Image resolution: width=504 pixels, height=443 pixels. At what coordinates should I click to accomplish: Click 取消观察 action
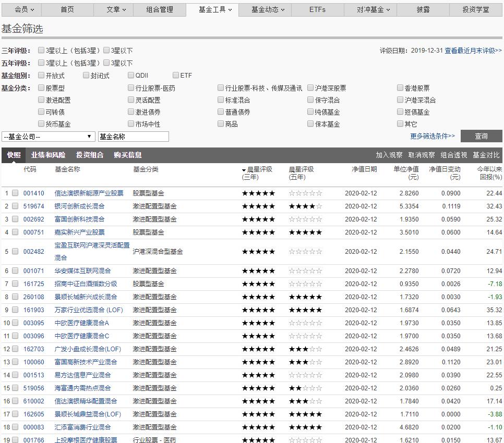coord(422,155)
